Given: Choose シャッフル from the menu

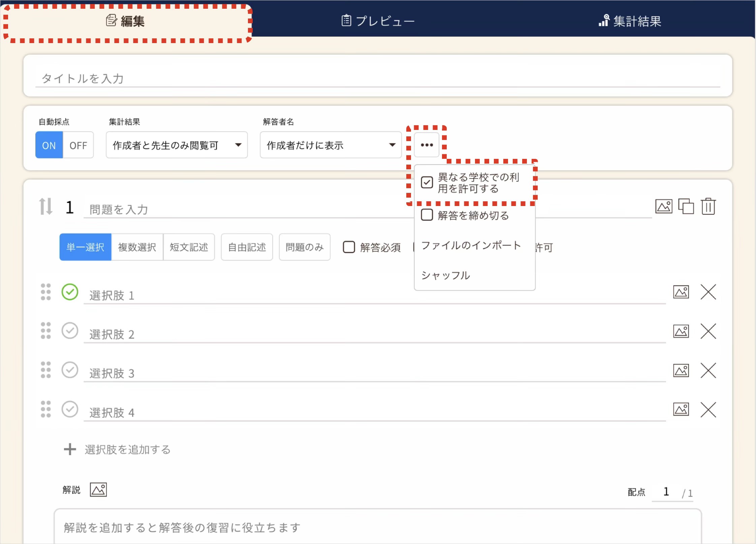Looking at the screenshot, I should click(x=445, y=275).
